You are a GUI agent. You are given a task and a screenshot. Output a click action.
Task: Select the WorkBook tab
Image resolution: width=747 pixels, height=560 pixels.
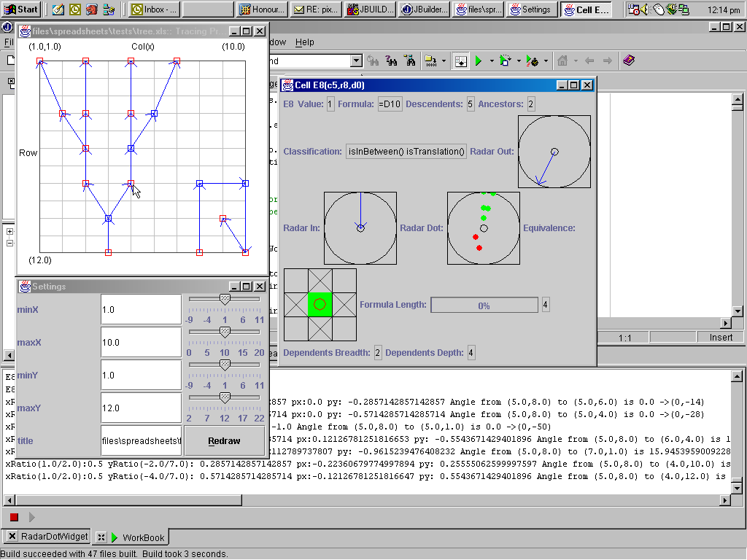click(x=131, y=537)
